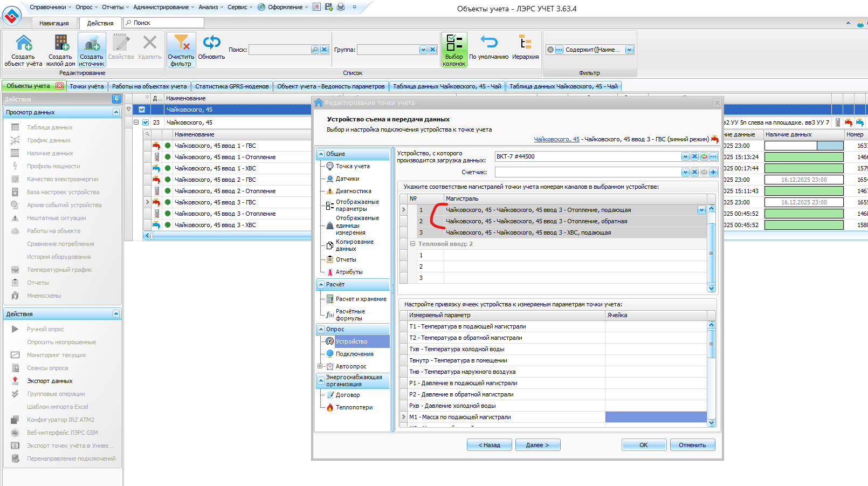This screenshot has width=868, height=486.
Task: Reset list with 'По умолчанию' arrow icon
Action: coord(488,43)
